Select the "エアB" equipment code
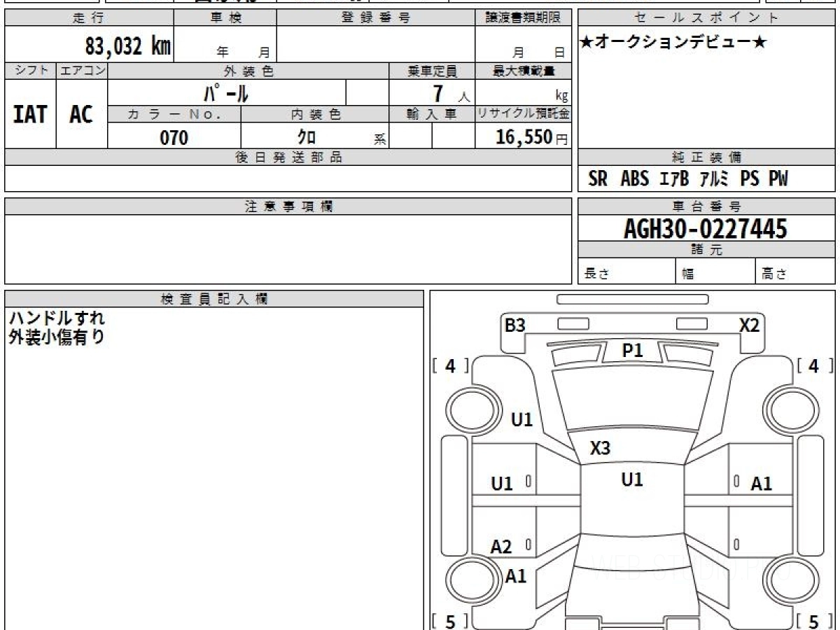Screen dimensions: 840x630 click(675, 179)
